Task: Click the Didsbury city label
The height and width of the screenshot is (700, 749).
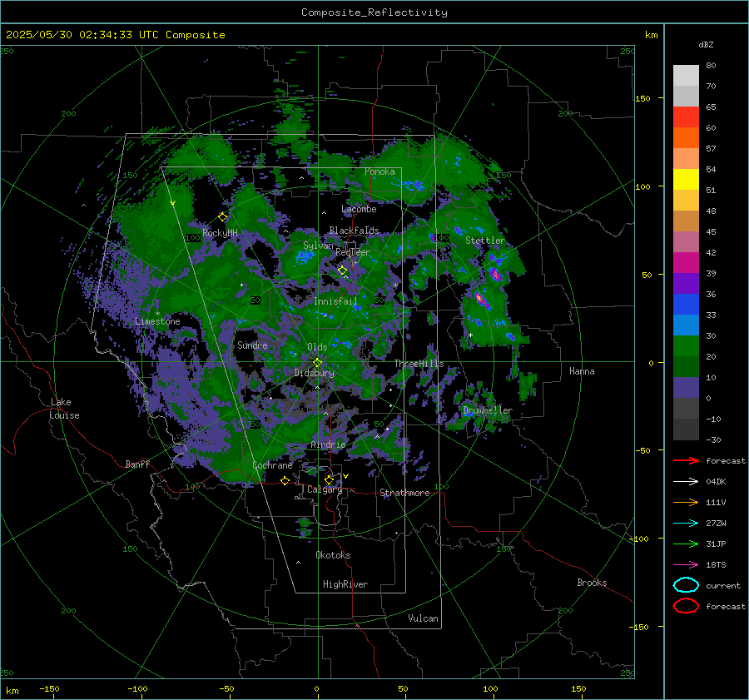Action: 314,373
